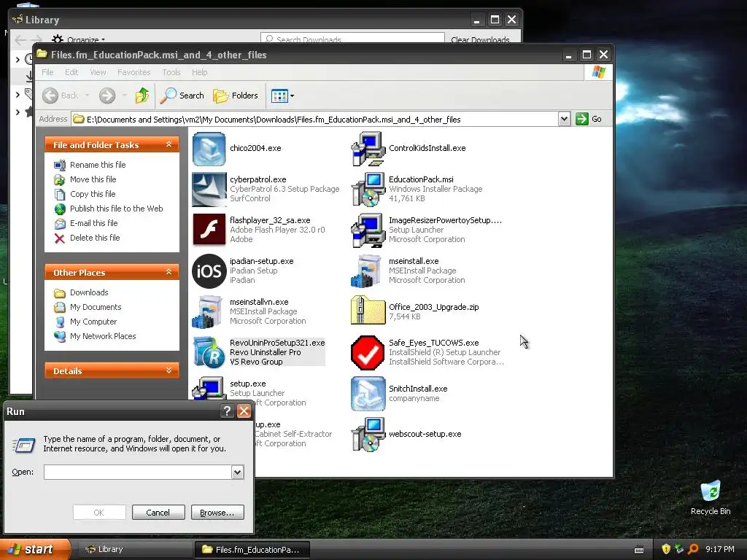747x560 pixels.
Task: Select the ipadian-setup.exe iOS icon
Action: tap(209, 271)
